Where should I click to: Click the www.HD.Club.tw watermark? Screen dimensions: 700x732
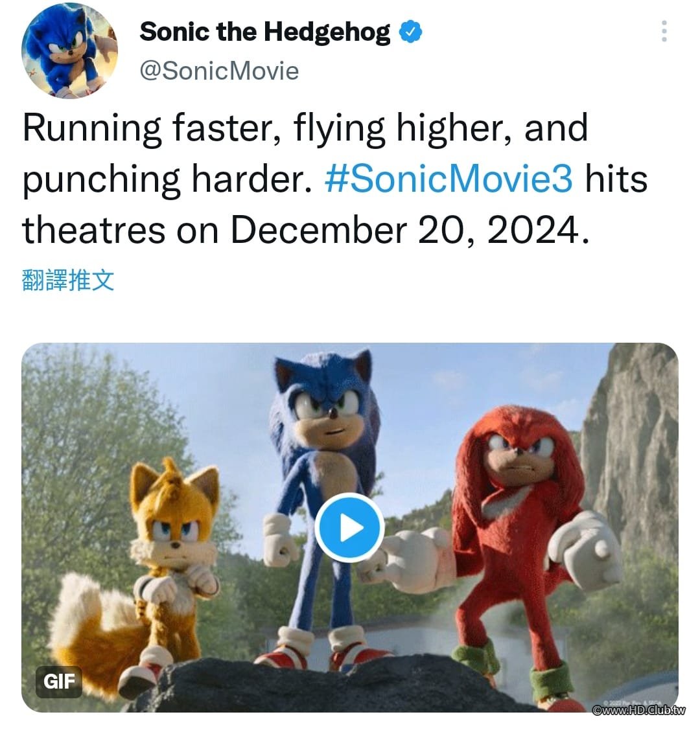[638, 711]
